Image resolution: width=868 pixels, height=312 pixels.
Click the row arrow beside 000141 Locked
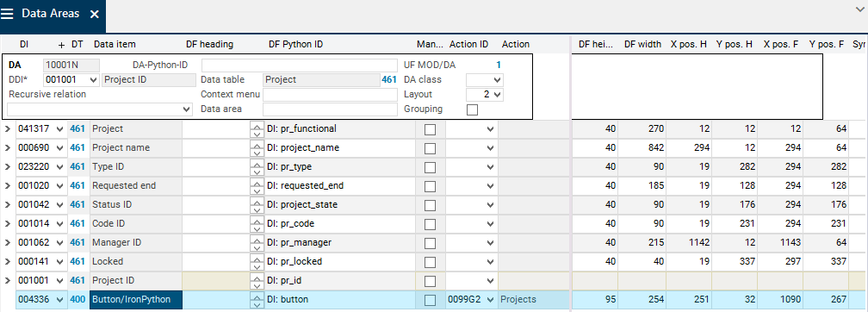tap(7, 261)
